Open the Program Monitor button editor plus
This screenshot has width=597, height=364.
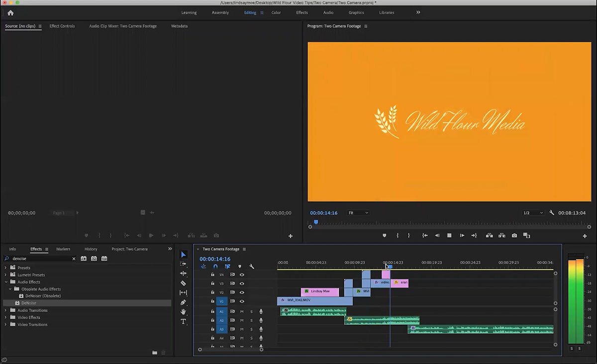[585, 236]
